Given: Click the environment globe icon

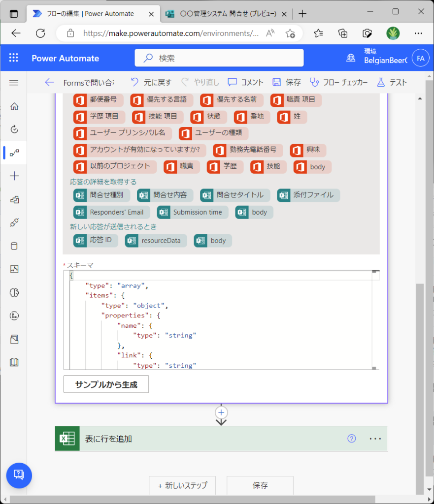Looking at the screenshot, I should 351,58.
